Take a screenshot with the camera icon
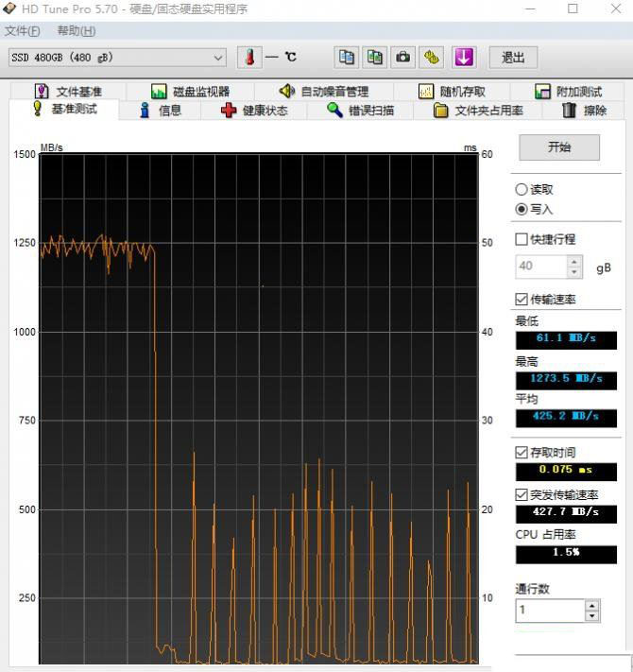 pyautogui.click(x=403, y=57)
